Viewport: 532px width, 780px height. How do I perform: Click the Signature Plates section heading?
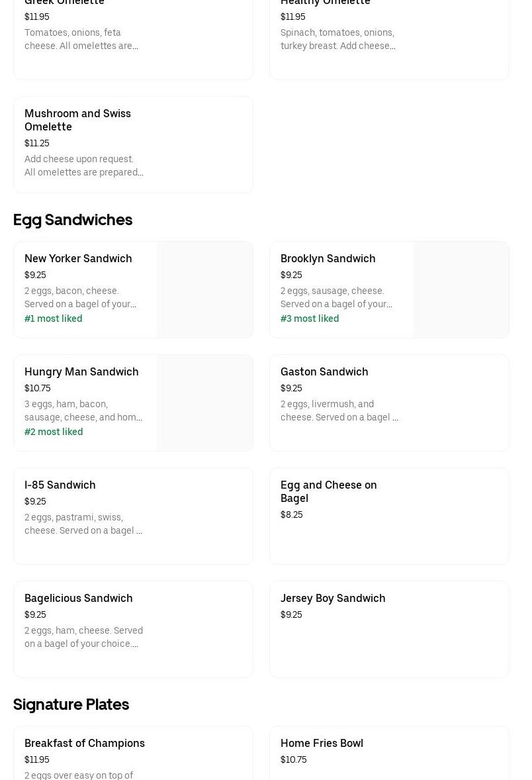71,705
